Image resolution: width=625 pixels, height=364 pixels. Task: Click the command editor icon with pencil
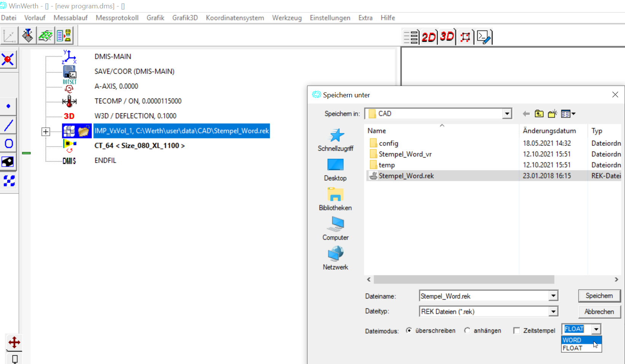click(x=484, y=37)
